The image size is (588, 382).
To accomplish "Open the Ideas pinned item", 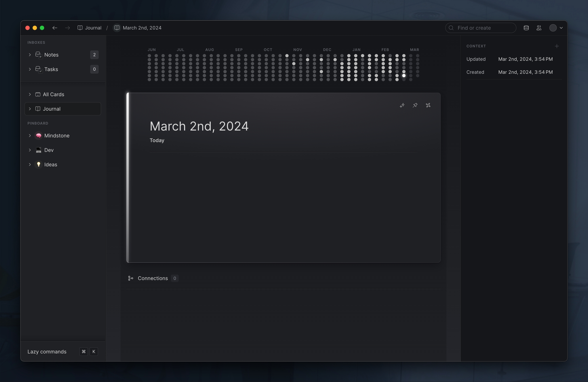I will coord(63,165).
